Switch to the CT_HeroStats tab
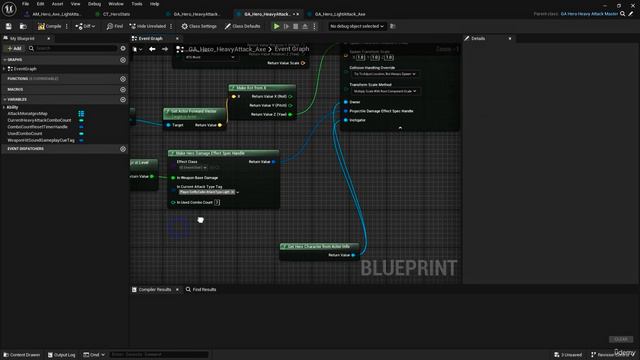 [116, 14]
